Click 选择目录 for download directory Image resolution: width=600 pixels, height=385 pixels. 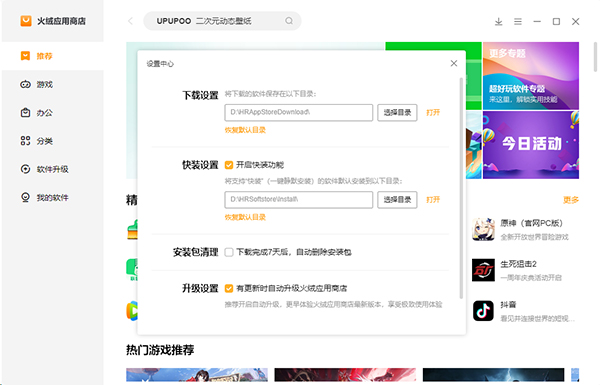click(x=397, y=113)
